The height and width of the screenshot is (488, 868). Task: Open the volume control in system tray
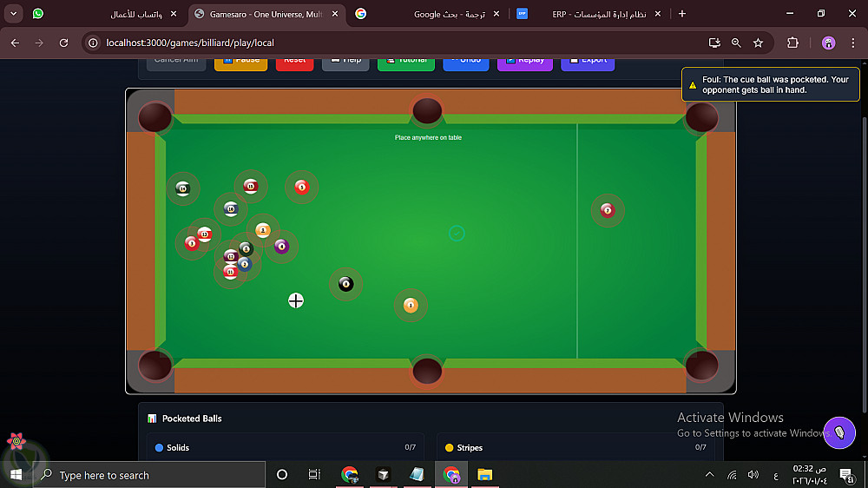coord(753,475)
